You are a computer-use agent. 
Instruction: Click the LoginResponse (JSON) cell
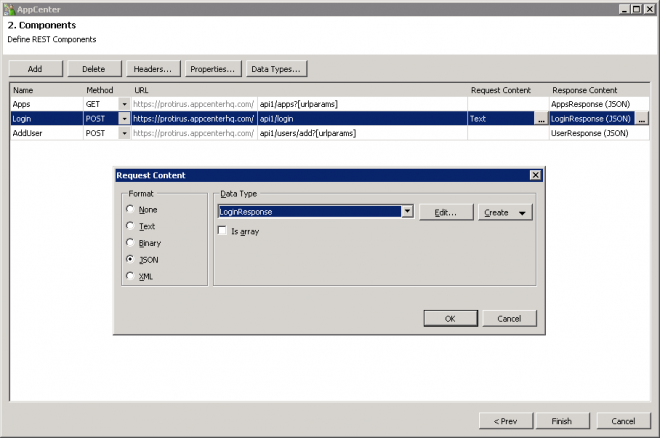pos(591,119)
